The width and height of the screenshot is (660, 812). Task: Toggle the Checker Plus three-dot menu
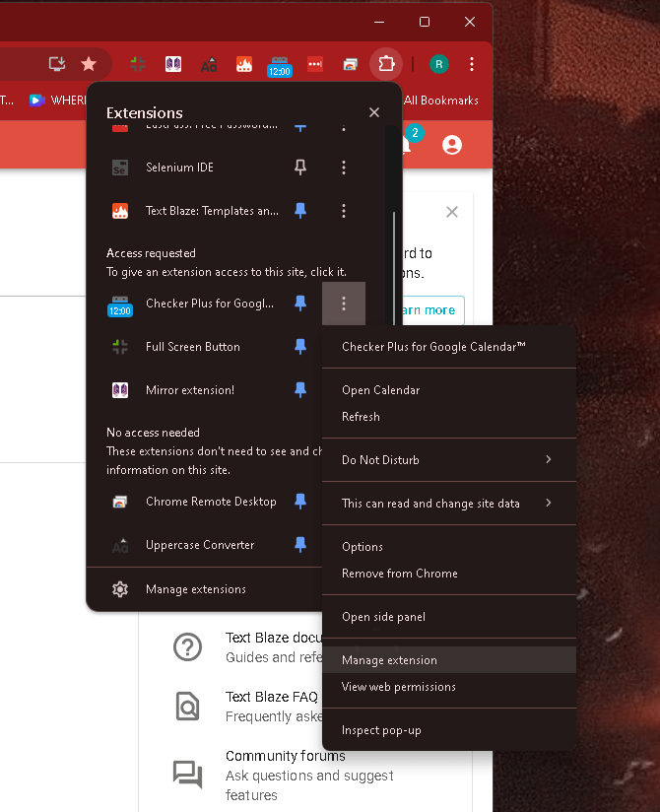pos(344,304)
